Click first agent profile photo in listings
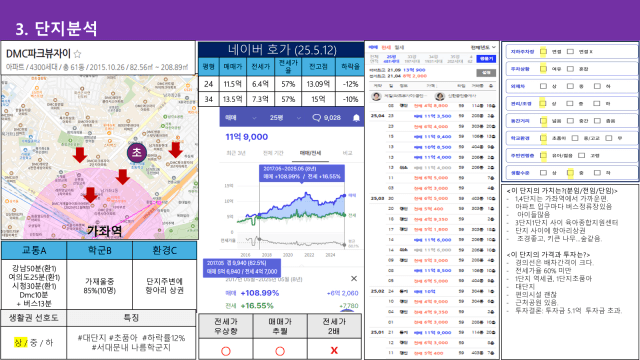640x360 pixels. click(376, 96)
